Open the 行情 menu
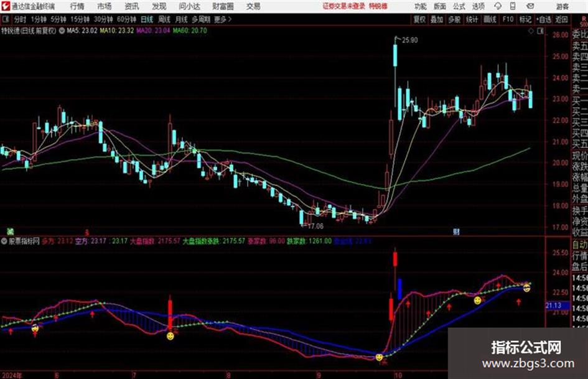588x379 pixels. pyautogui.click(x=77, y=6)
